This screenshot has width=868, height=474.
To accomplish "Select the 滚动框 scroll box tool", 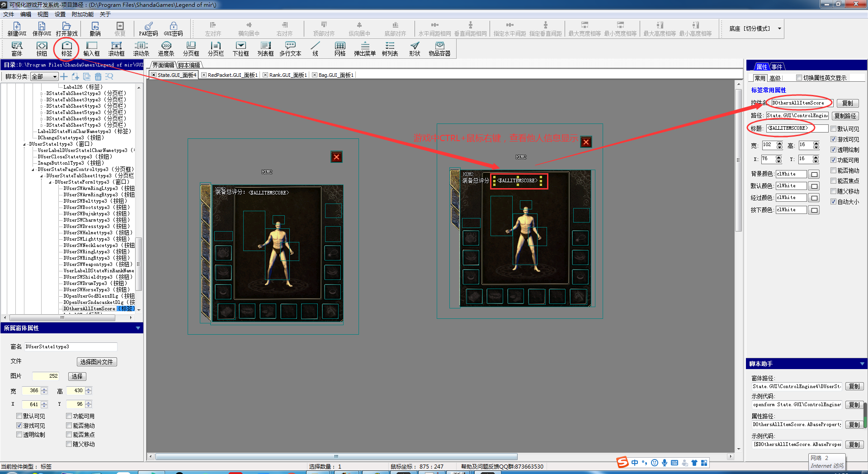I will (116, 49).
